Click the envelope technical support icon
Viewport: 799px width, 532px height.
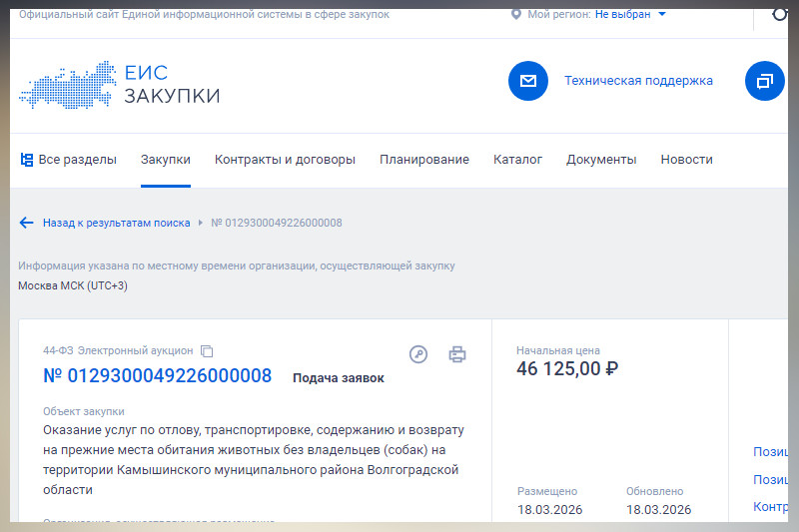[x=528, y=81]
